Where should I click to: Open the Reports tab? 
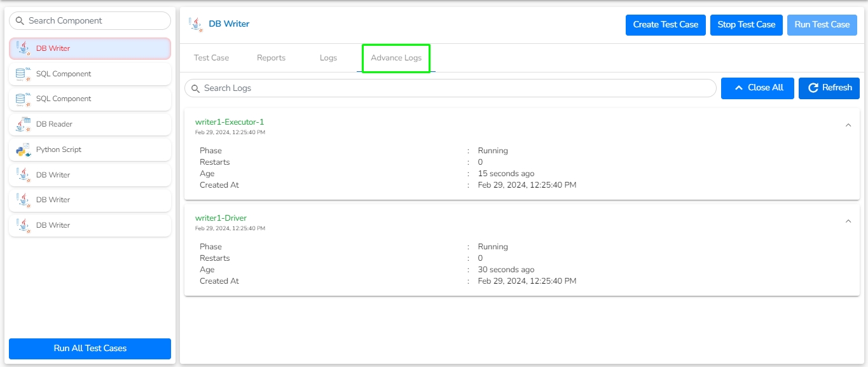point(271,58)
